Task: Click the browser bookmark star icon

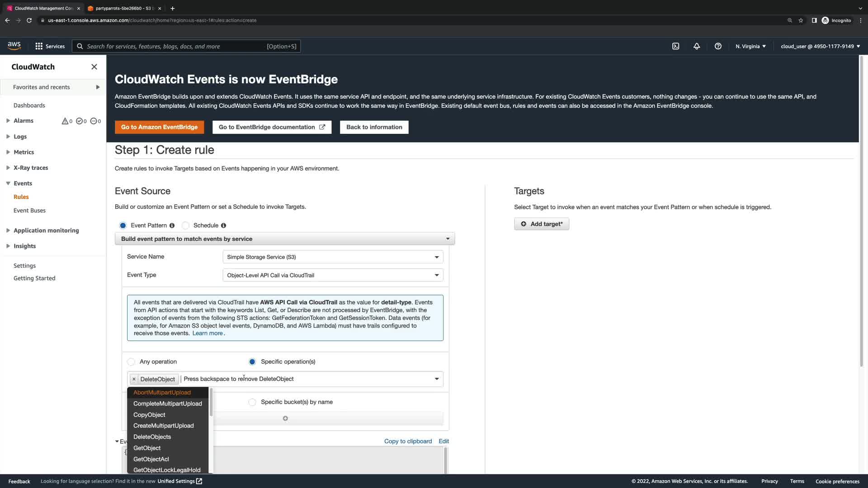Action: tap(801, 20)
